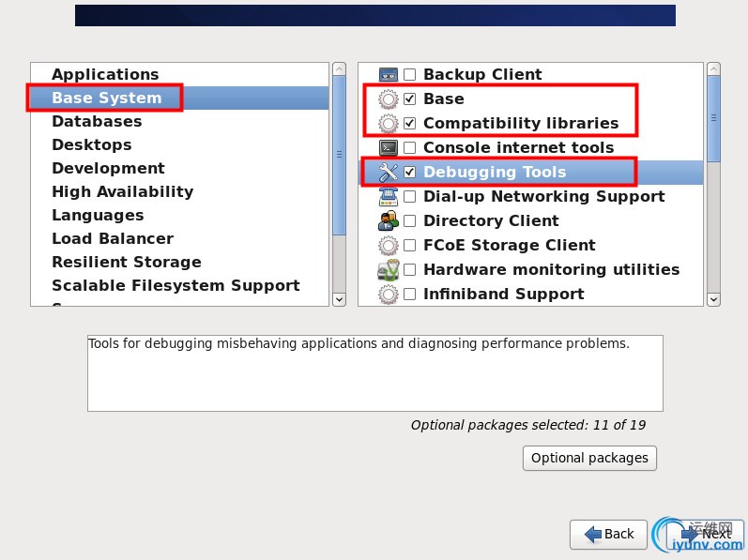
Task: Enable the Backup Client checkbox
Action: pos(410,74)
